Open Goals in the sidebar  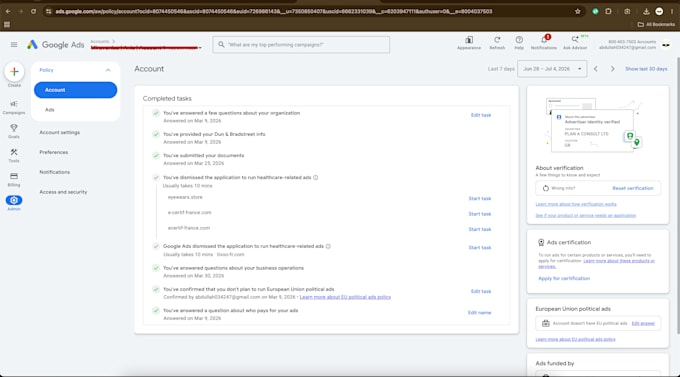[14, 131]
